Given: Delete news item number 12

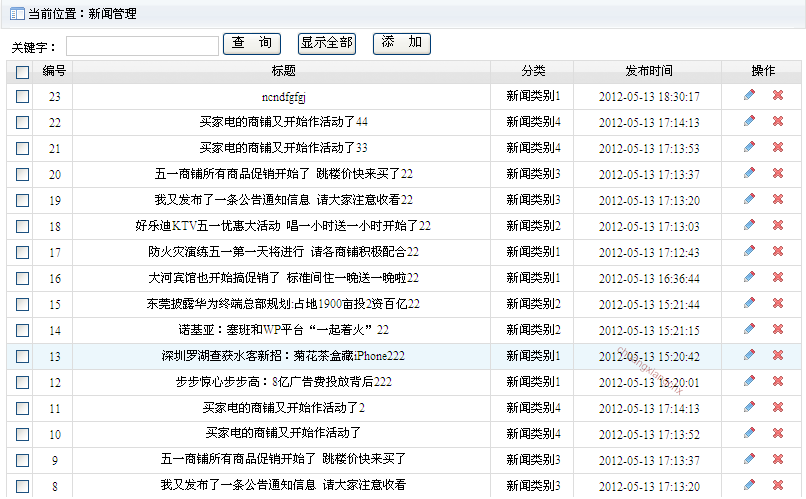Looking at the screenshot, I should [778, 381].
